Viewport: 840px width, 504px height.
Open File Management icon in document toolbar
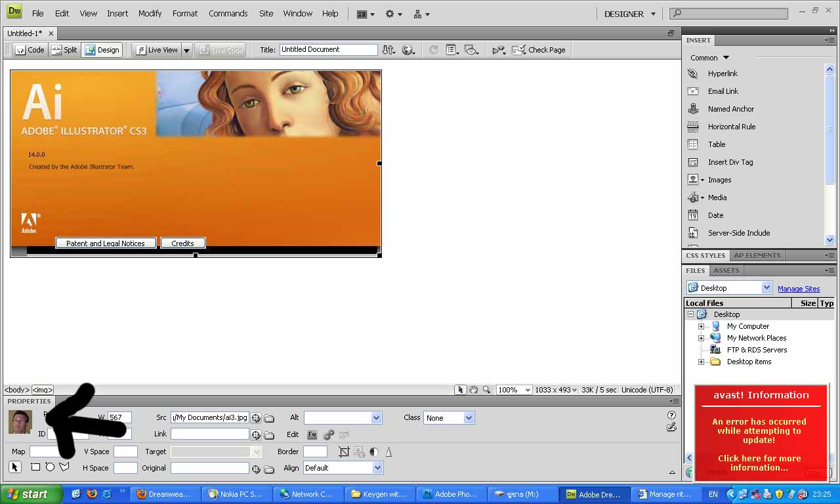click(x=389, y=50)
